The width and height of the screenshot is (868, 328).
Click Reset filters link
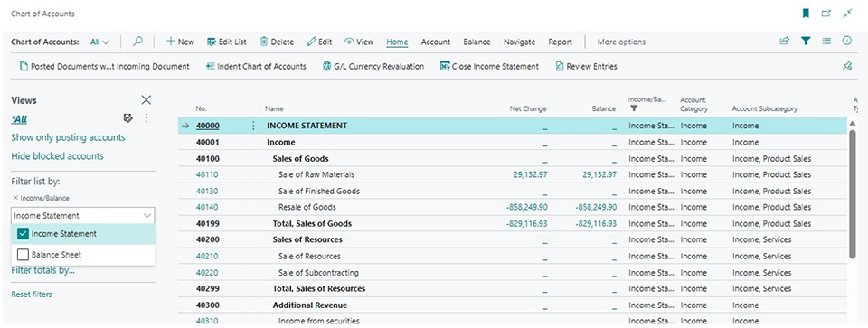pos(32,295)
